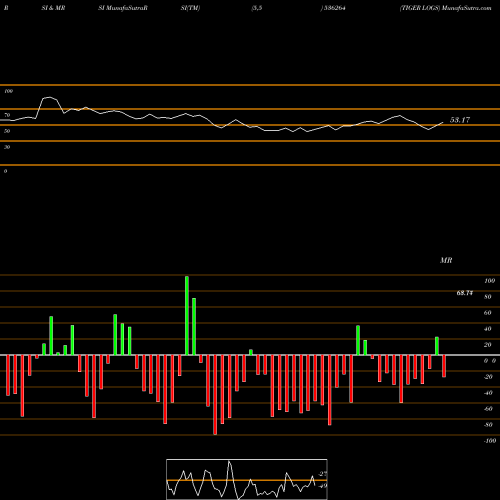Image resolution: width=500 pixels, height=500 pixels.
Task: Click the MR axis label -60
Action: pos(488,409)
